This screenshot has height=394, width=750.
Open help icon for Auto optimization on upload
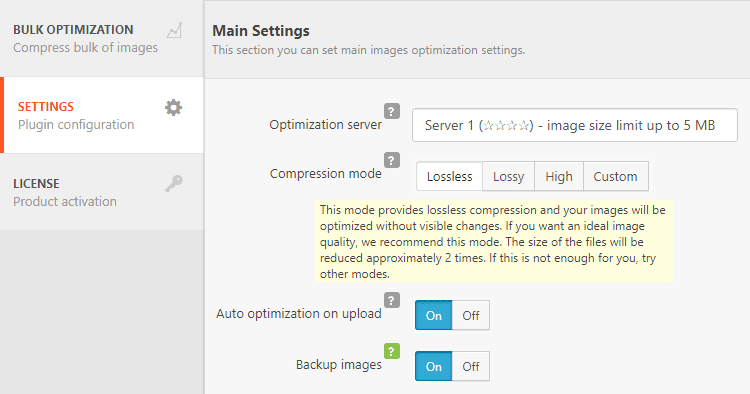392,300
